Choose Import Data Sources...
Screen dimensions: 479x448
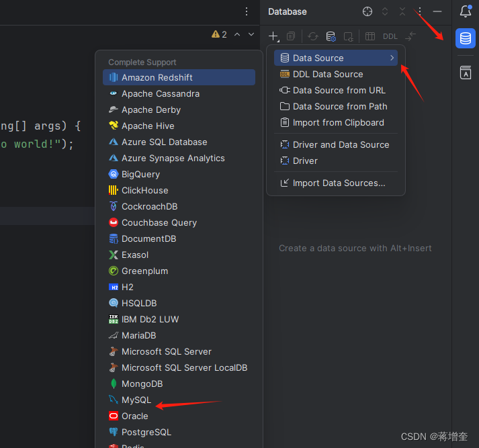click(336, 183)
